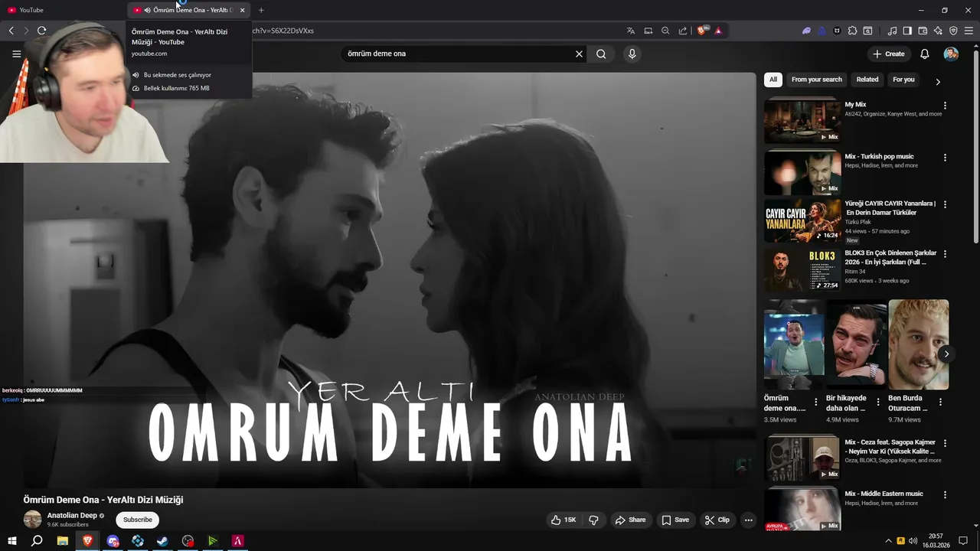Viewport: 980px width, 551px height.
Task: Open options for BLOK3 En Çok Dinlenen Şarkılar
Action: (945, 254)
